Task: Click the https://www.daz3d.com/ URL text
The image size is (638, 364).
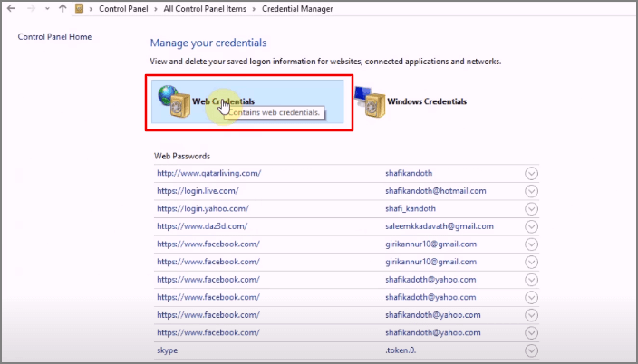Action: [x=201, y=226]
